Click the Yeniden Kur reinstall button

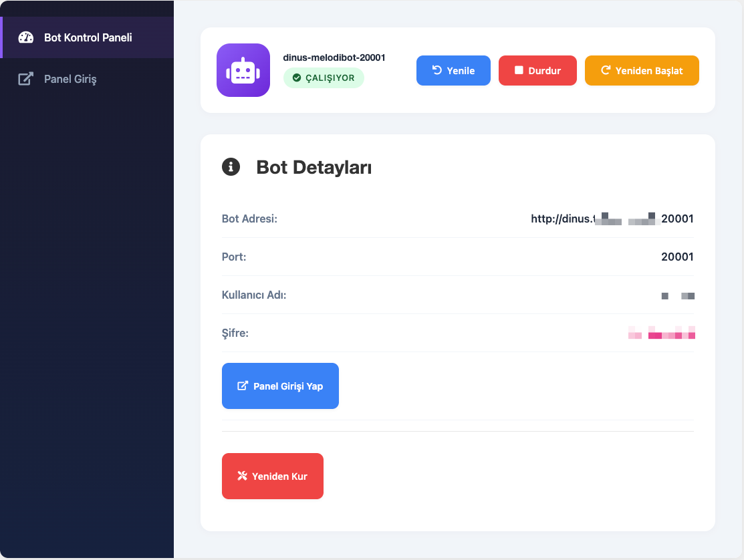pyautogui.click(x=272, y=476)
